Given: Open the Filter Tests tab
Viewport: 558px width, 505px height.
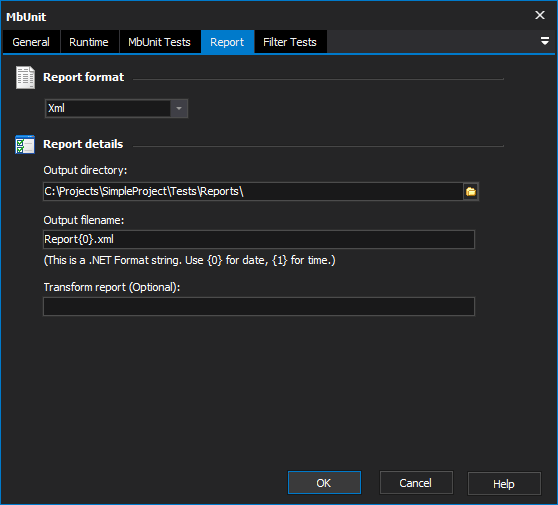Looking at the screenshot, I should point(290,42).
